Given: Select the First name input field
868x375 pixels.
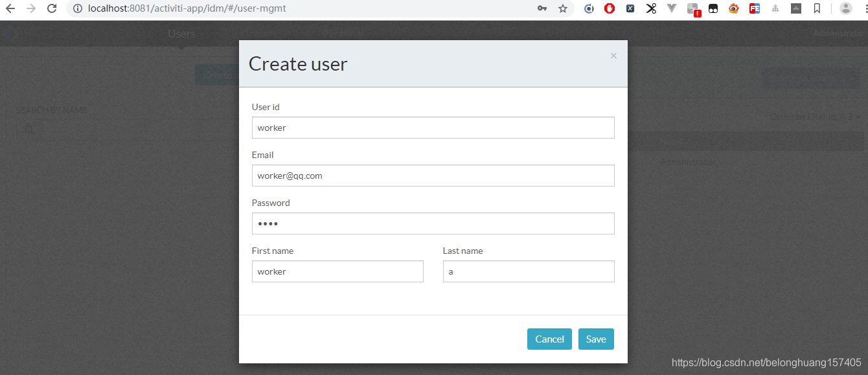Looking at the screenshot, I should (337, 271).
